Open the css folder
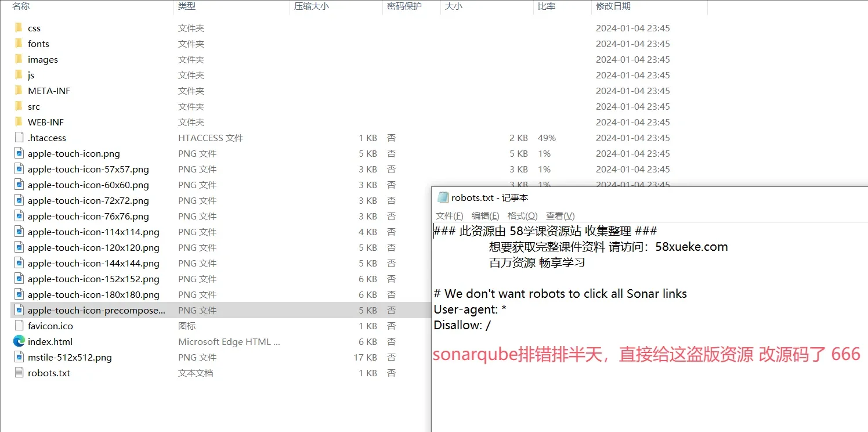The image size is (868, 432). point(33,27)
